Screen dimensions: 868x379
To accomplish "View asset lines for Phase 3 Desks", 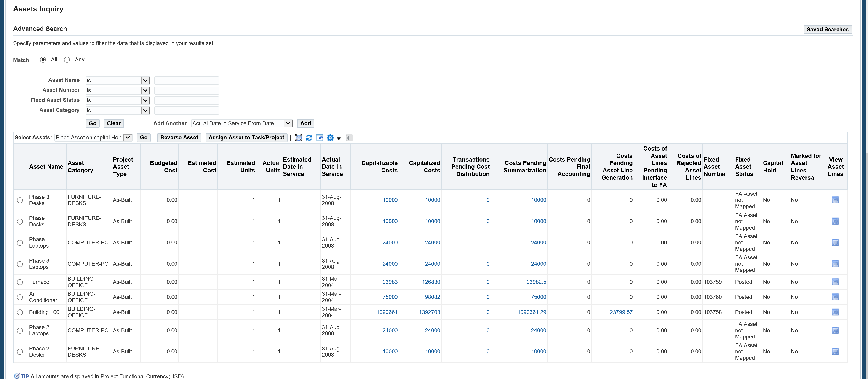I will 835,200.
